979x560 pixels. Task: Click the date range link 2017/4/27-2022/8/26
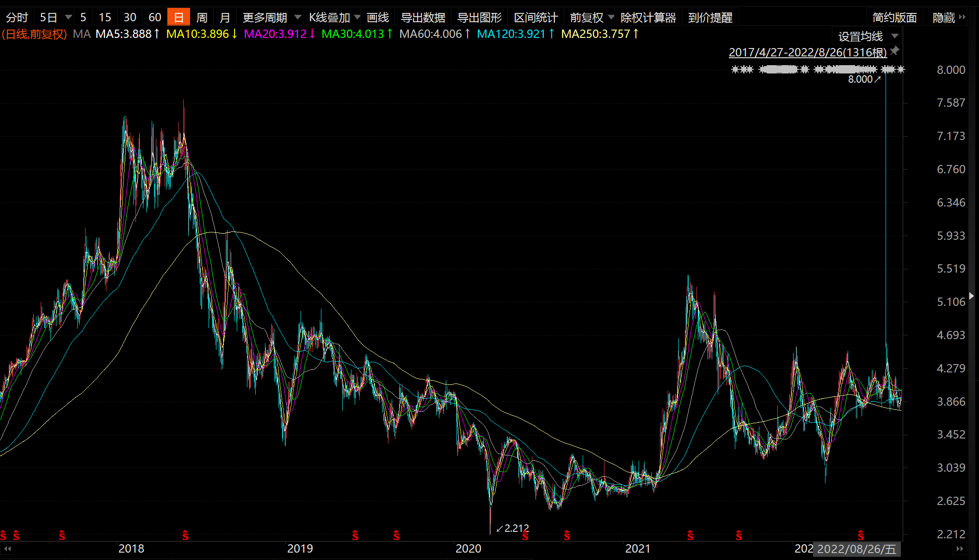pyautogui.click(x=807, y=52)
